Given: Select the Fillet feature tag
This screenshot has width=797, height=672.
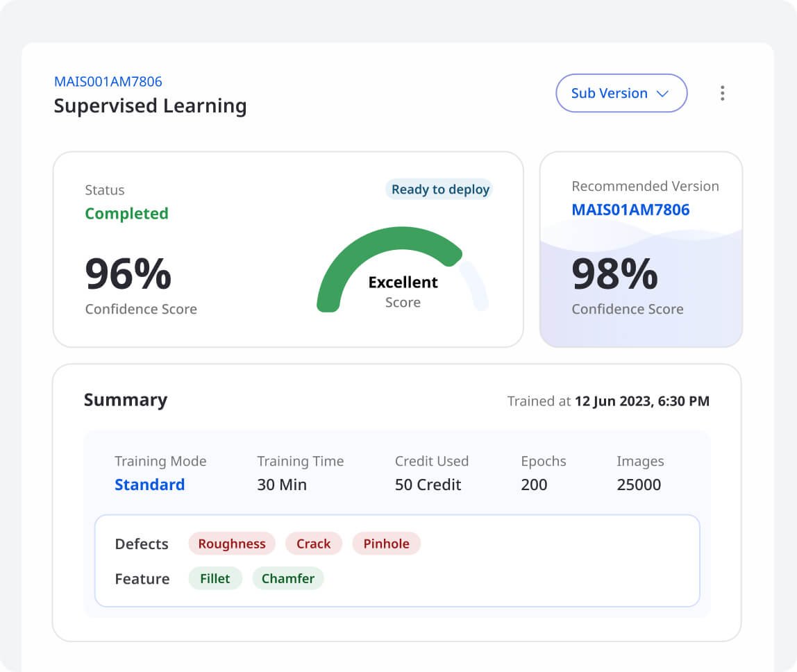Looking at the screenshot, I should (x=215, y=578).
